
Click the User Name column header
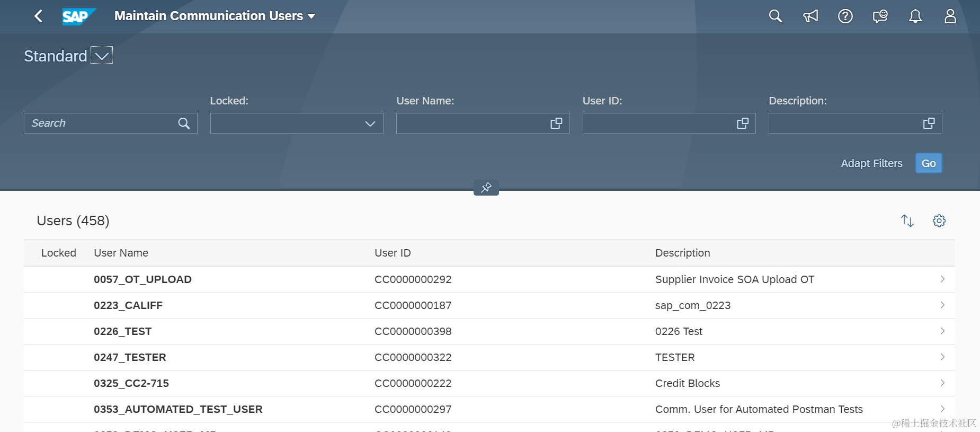tap(121, 253)
